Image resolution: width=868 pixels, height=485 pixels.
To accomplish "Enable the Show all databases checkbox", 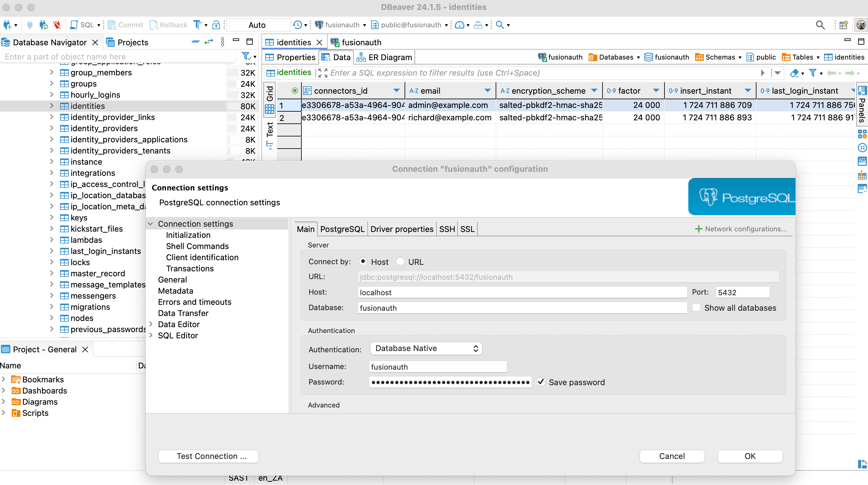I will [696, 307].
